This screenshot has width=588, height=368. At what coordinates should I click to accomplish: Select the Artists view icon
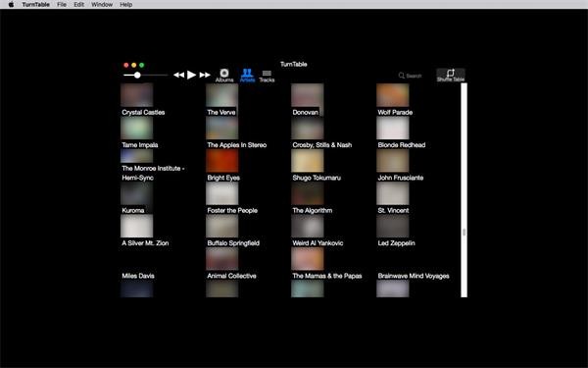coord(247,76)
